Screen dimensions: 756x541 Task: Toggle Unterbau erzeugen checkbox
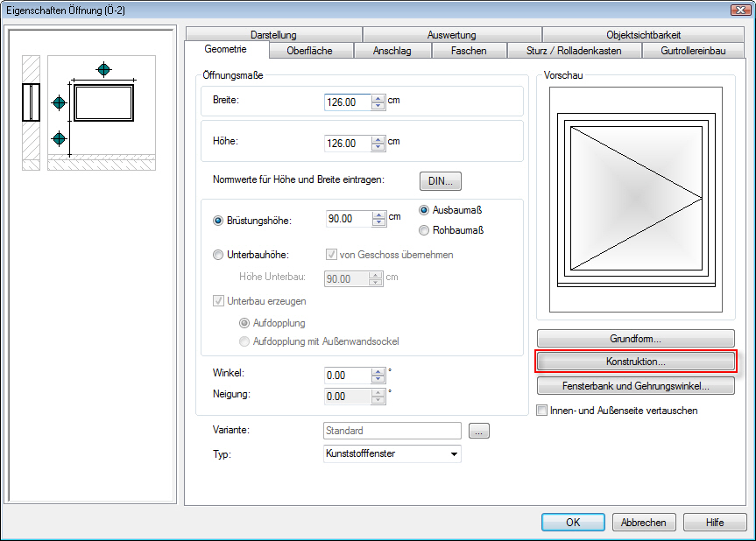pyautogui.click(x=218, y=301)
